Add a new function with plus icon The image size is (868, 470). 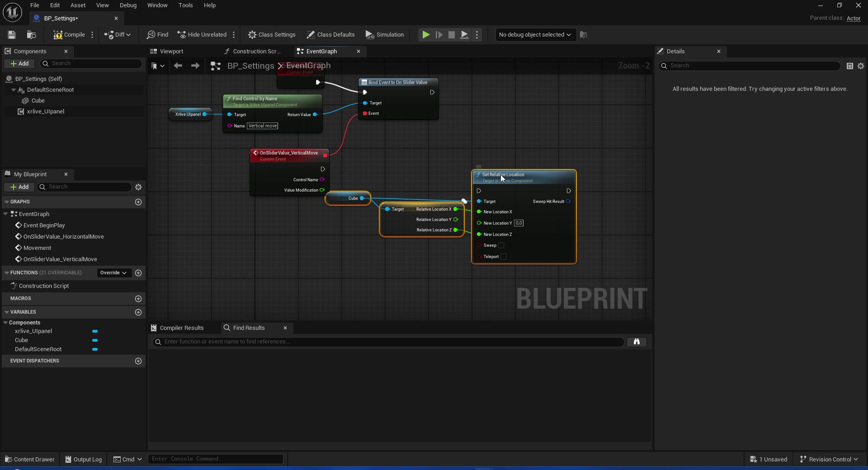pyautogui.click(x=138, y=273)
